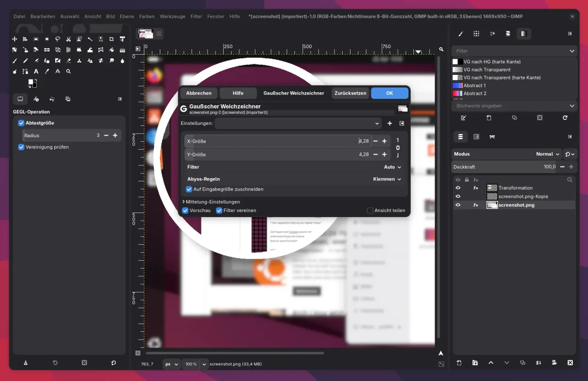The height and width of the screenshot is (381, 588).
Task: Toggle Auf Eingabegröße zuschneiden checkbox
Action: coord(189,189)
